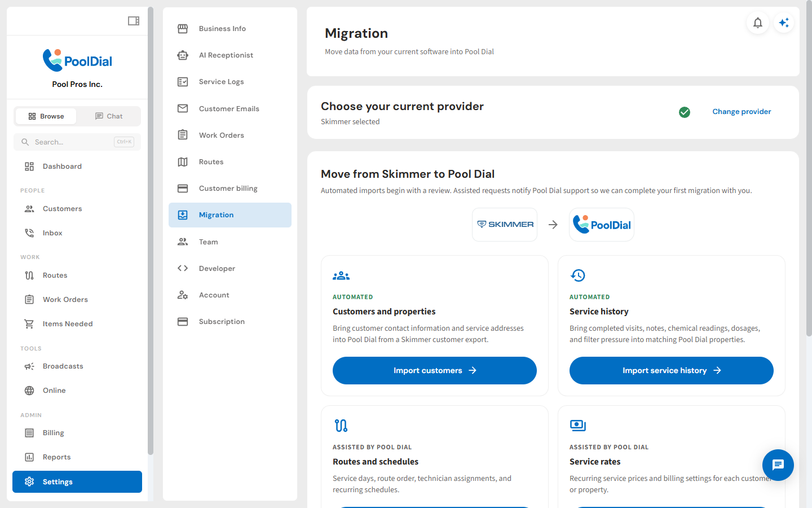Click the Account user-gear icon
812x508 pixels.
[183, 295]
